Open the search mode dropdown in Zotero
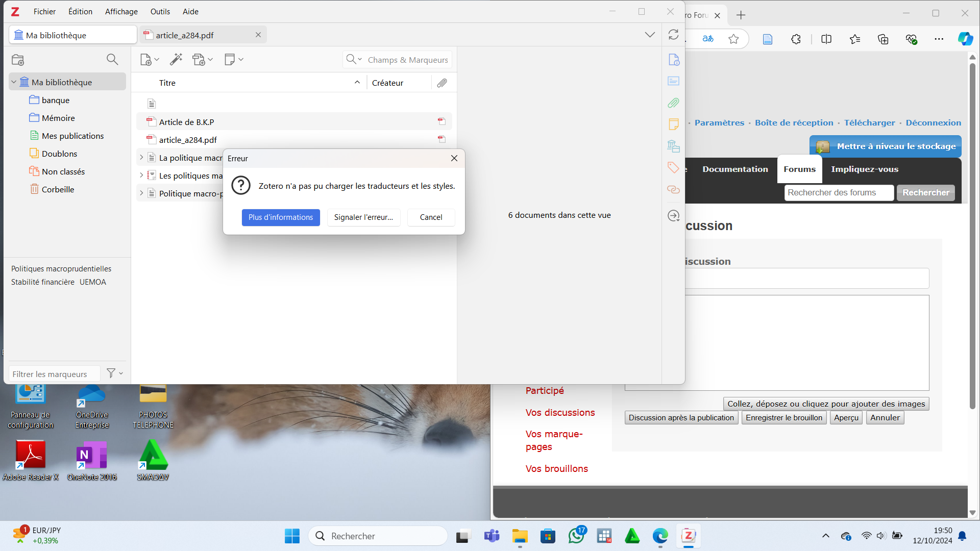 354,60
